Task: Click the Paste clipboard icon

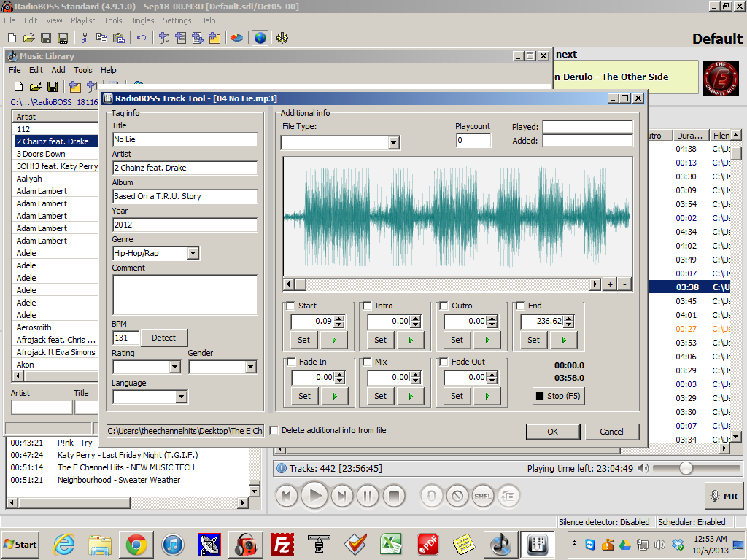Action: point(119,38)
